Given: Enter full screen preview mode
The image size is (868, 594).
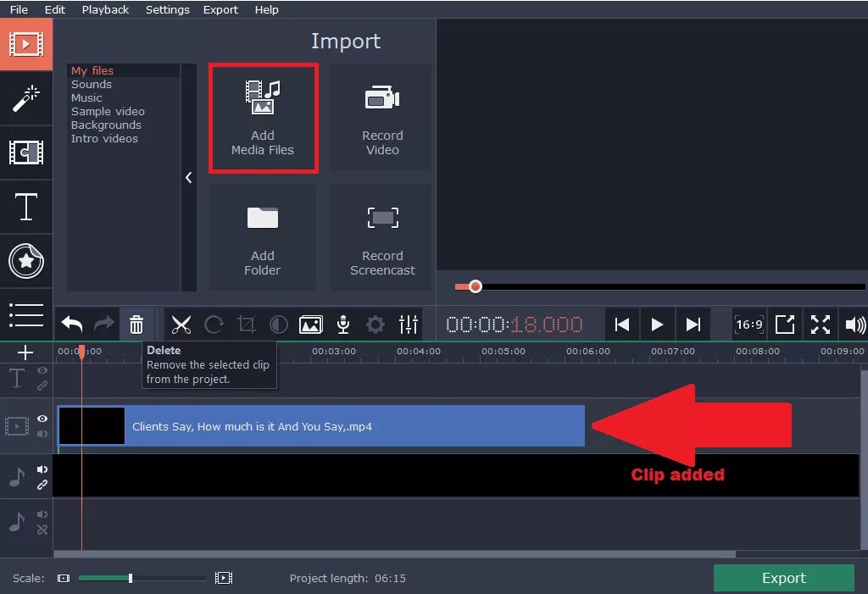Looking at the screenshot, I should (x=821, y=325).
